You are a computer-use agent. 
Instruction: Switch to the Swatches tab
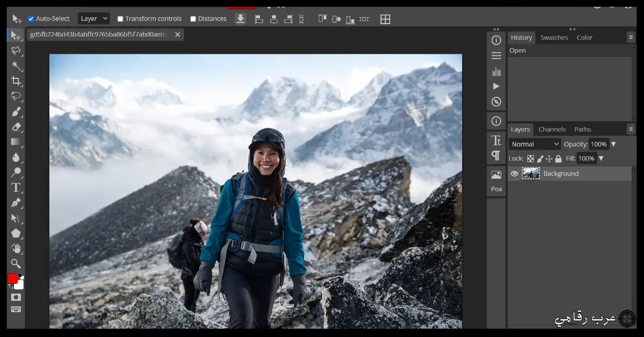tap(554, 37)
